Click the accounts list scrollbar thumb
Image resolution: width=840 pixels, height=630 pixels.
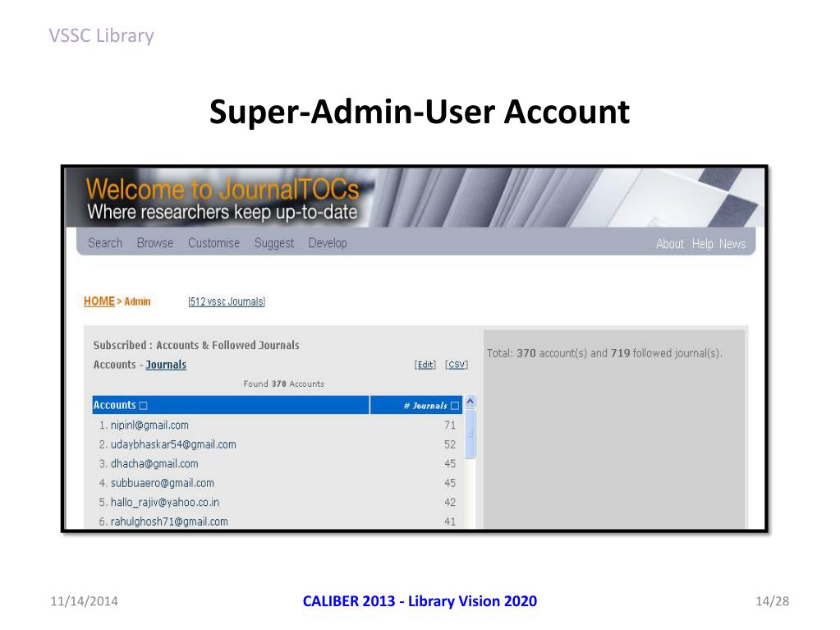coord(470,434)
